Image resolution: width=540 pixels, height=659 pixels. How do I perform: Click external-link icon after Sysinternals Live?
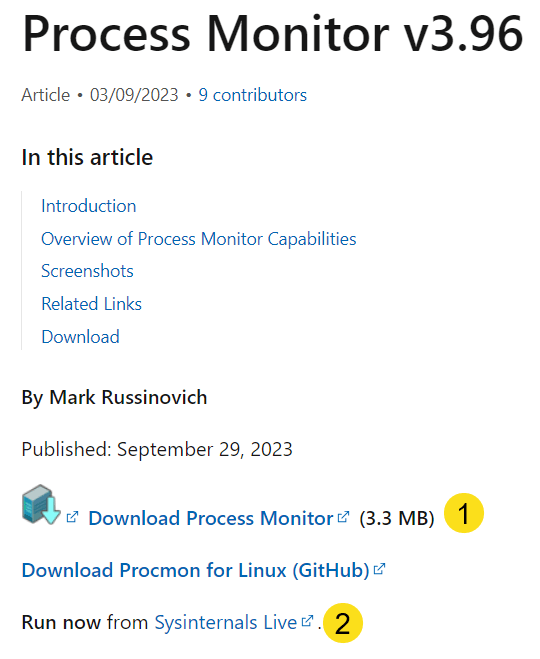[x=307, y=621]
